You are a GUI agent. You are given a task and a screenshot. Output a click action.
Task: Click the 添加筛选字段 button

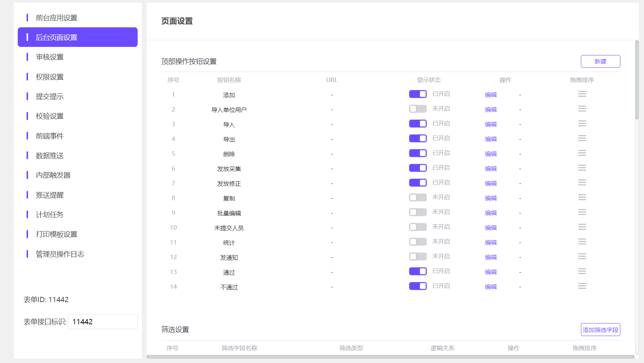click(600, 330)
